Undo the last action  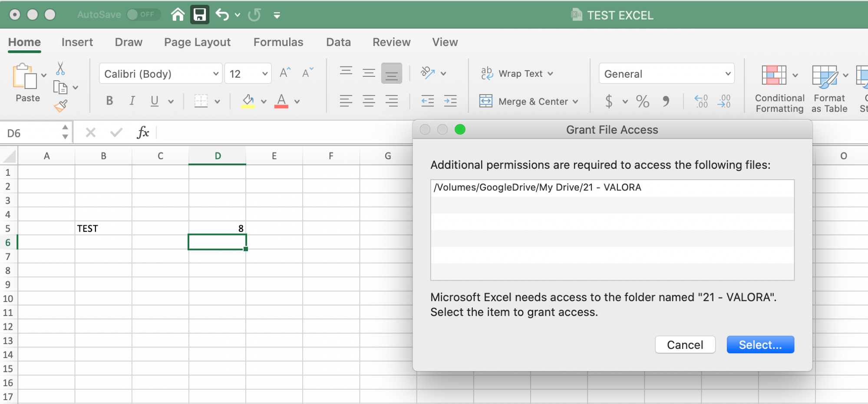tap(222, 15)
